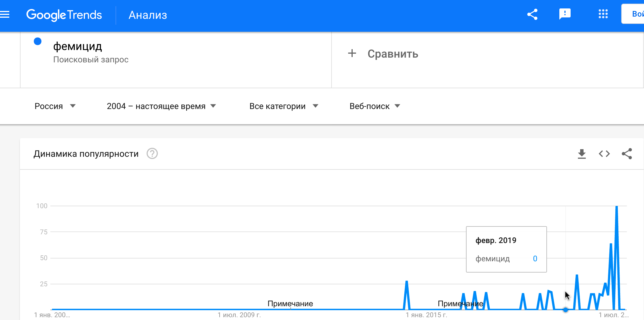Download the chart data as CSV
The image size is (644, 320).
pyautogui.click(x=582, y=154)
